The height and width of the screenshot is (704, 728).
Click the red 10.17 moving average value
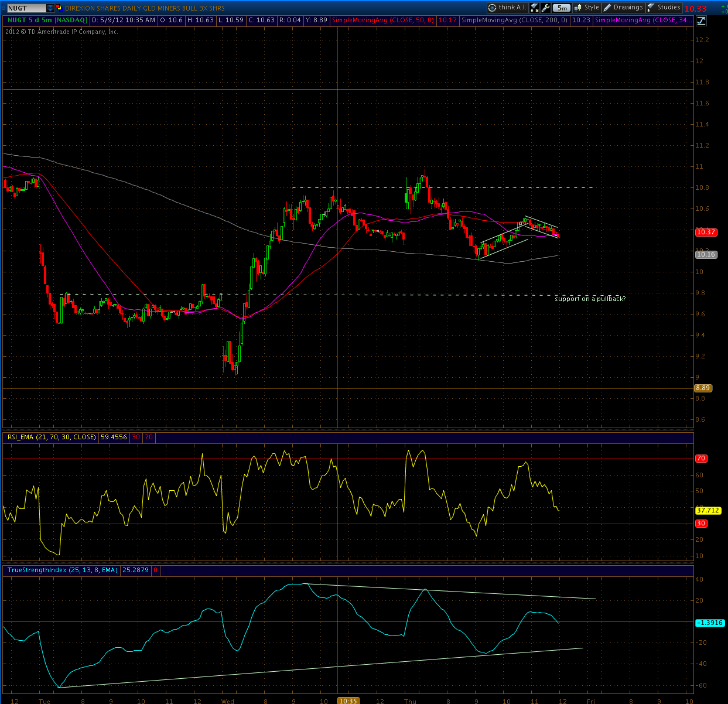coord(447,20)
